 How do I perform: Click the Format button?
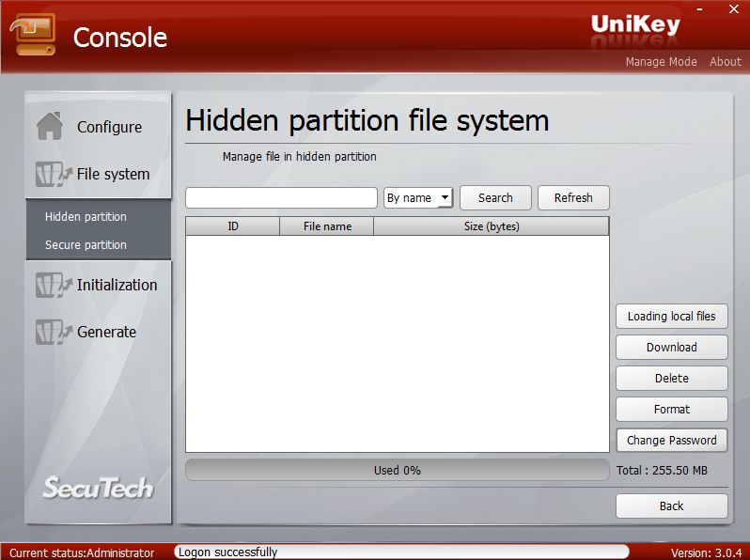672,410
